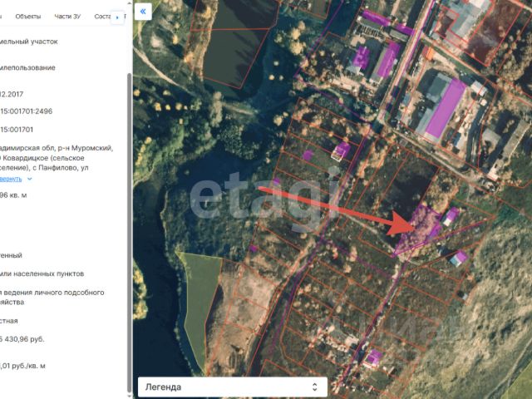Open the Объекты tab
Screen dimensions: 532x399
pos(28,17)
